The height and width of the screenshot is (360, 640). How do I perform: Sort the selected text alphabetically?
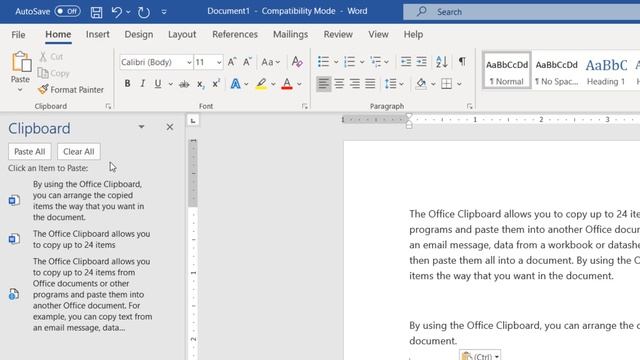(442, 62)
